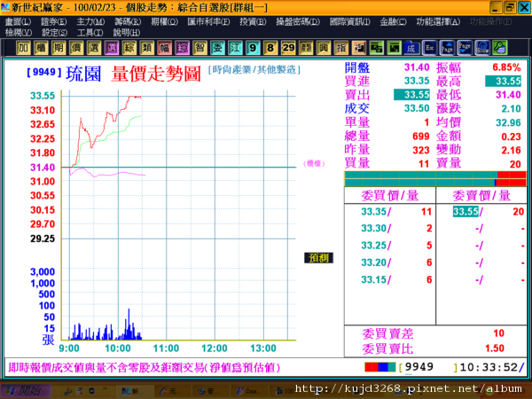The height and width of the screenshot is (399, 532).
Task: Open the 檢視(V) menu
Action: [19, 33]
